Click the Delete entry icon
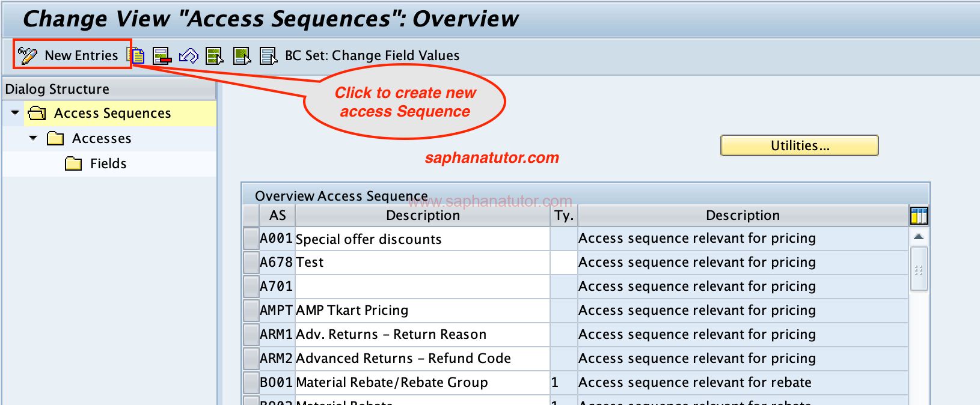 [162, 56]
